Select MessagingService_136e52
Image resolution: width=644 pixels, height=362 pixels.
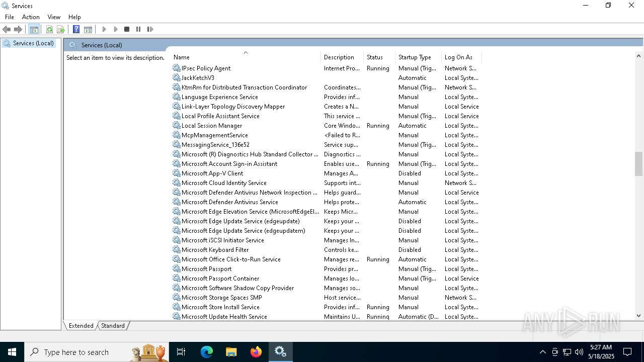326,145
